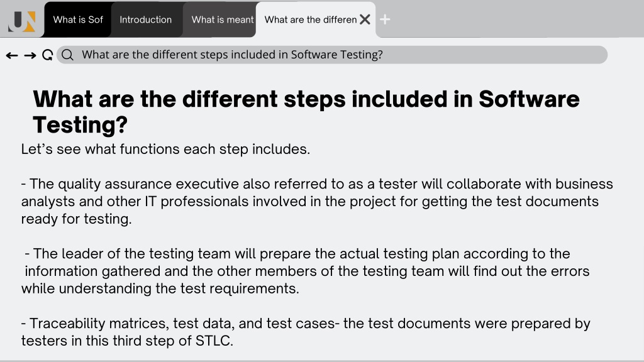
Task: Switch to the 'What is meant' tab
Action: [219, 19]
